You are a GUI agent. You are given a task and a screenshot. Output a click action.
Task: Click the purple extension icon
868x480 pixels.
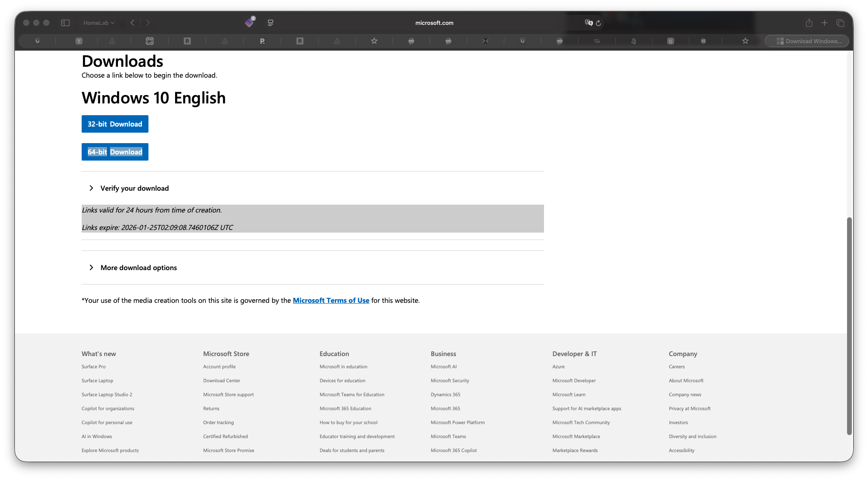coord(249,22)
